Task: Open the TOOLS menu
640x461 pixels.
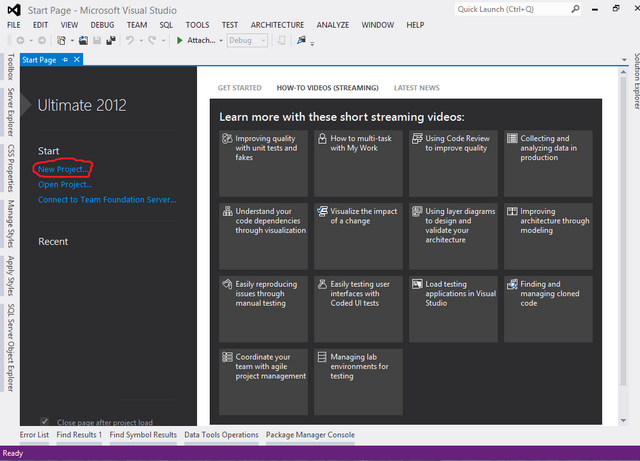Action: pyautogui.click(x=197, y=25)
